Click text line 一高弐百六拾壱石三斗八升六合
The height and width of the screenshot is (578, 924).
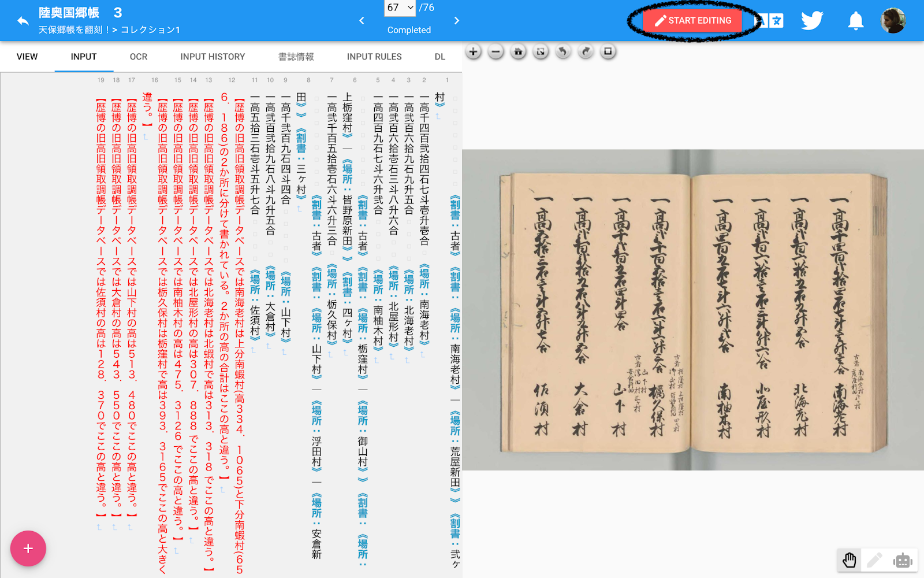tap(393, 165)
